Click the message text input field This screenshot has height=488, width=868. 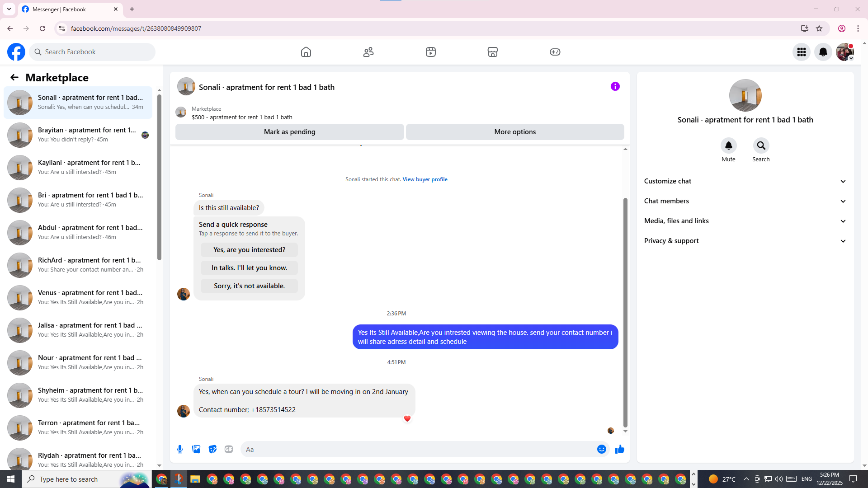point(416,449)
